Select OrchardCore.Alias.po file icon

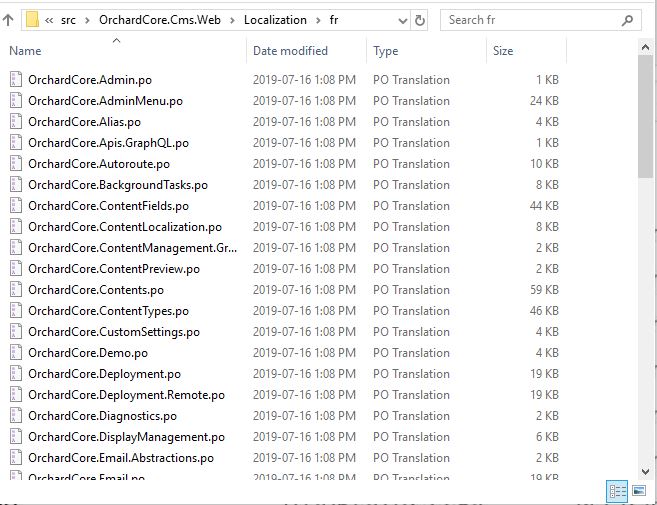pyautogui.click(x=16, y=122)
